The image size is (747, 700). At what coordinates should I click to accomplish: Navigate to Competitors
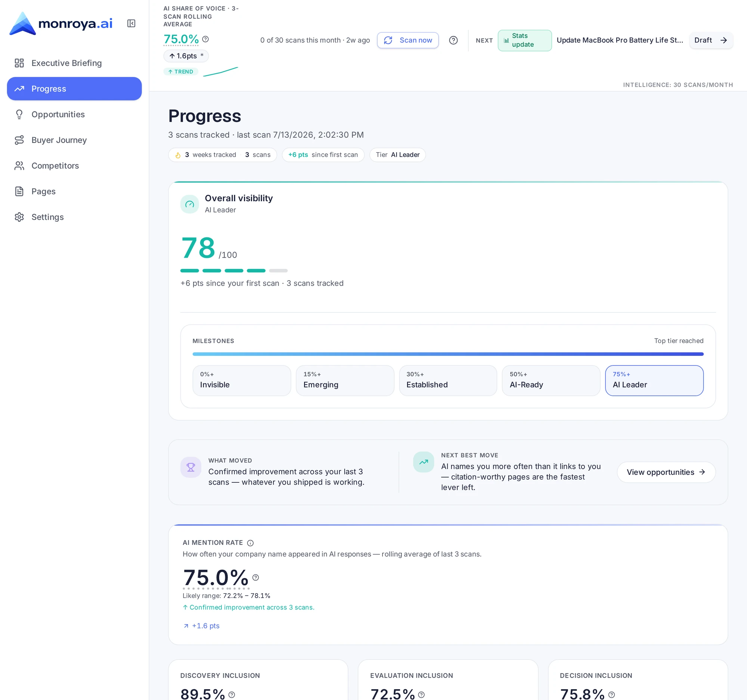pyautogui.click(x=74, y=166)
